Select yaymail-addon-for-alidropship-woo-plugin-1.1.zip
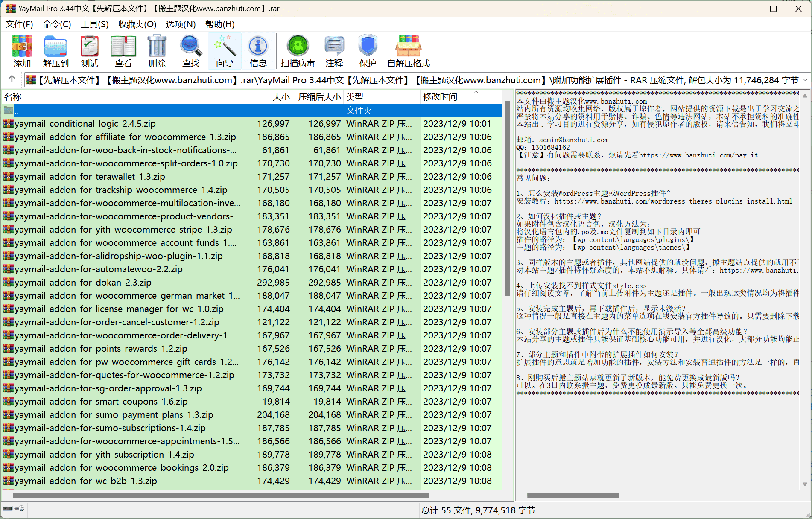 click(252, 256)
